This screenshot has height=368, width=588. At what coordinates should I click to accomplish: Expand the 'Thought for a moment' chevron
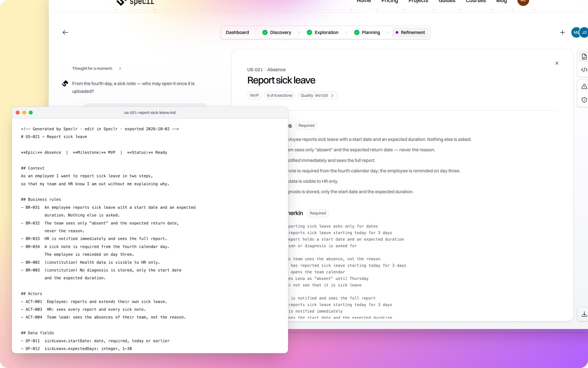(x=120, y=69)
